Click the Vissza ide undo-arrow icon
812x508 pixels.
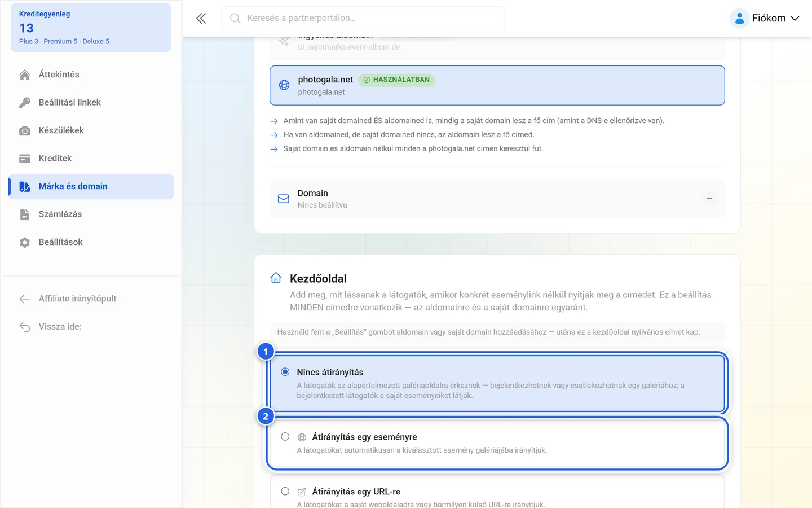[x=25, y=327]
